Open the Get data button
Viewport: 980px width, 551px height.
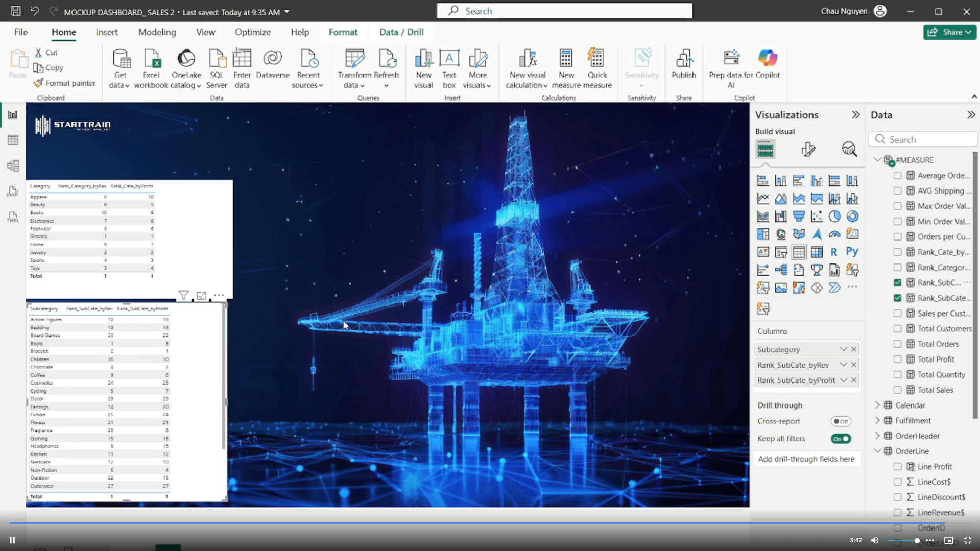(x=121, y=68)
